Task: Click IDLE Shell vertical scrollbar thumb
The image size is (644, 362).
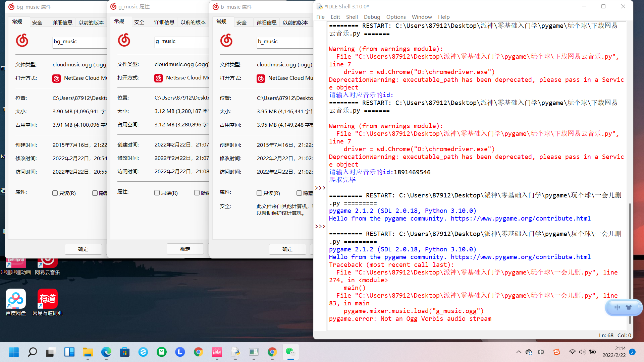Action: (x=630, y=263)
